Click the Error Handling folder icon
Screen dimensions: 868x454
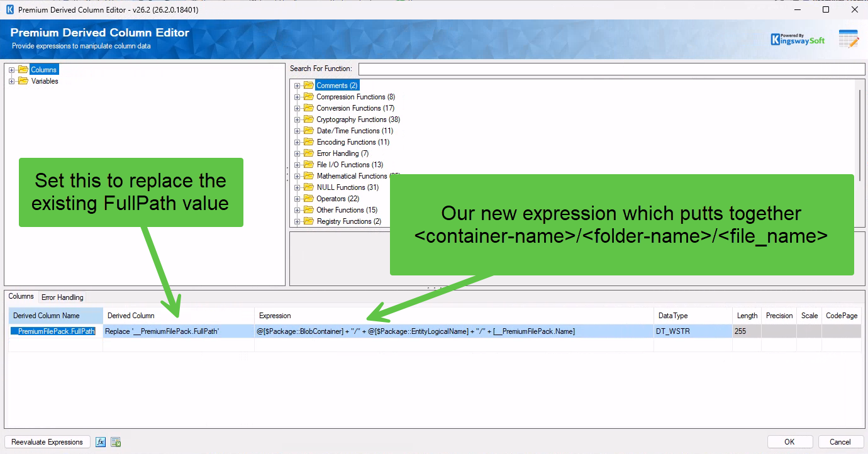click(x=308, y=153)
